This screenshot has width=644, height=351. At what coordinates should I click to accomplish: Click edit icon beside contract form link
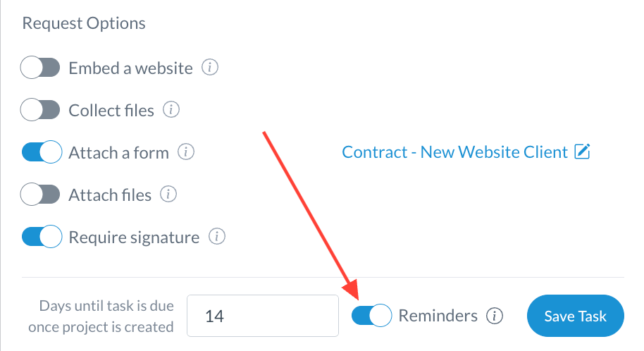click(x=582, y=152)
